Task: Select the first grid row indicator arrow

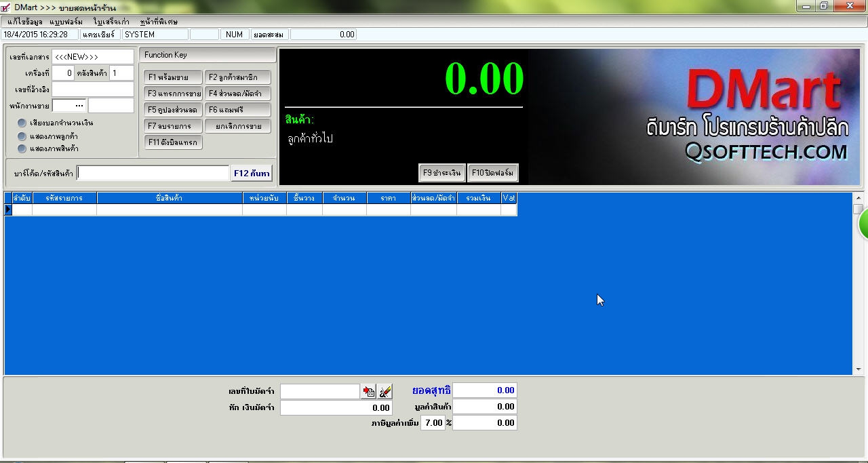Action: 8,209
